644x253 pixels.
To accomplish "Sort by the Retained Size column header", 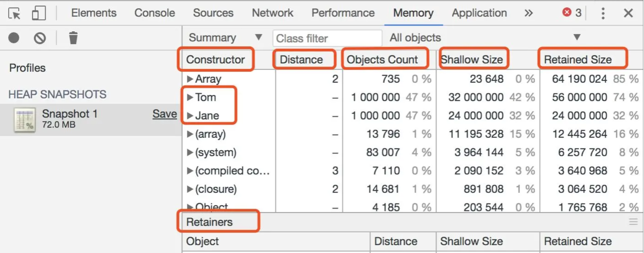I will coord(577,60).
